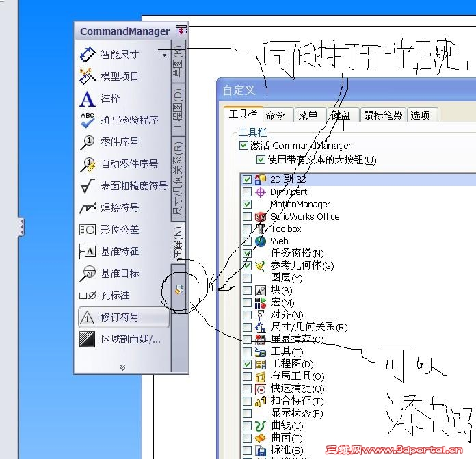The image size is (476, 459).
Task: Select the 标准(S) standard list entry
Action: click(287, 450)
